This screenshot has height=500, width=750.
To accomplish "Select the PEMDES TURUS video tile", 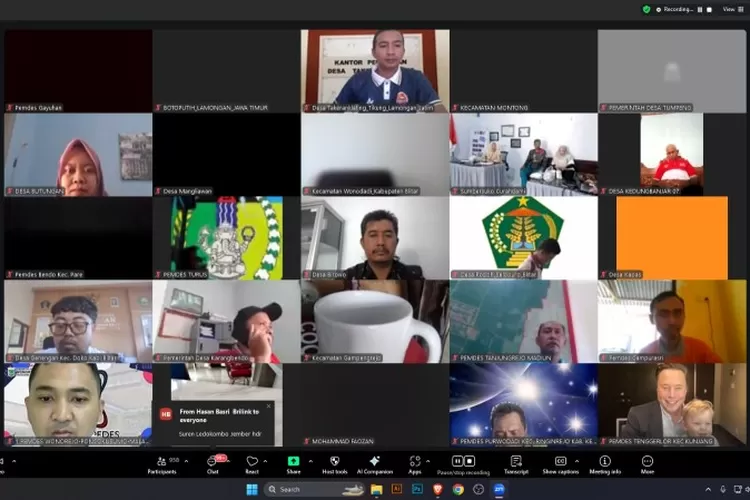I will click(x=227, y=238).
